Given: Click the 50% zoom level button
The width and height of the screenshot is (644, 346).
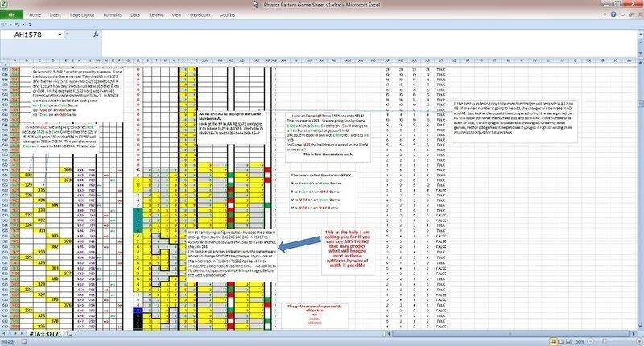Looking at the screenshot, I should click(x=580, y=341).
